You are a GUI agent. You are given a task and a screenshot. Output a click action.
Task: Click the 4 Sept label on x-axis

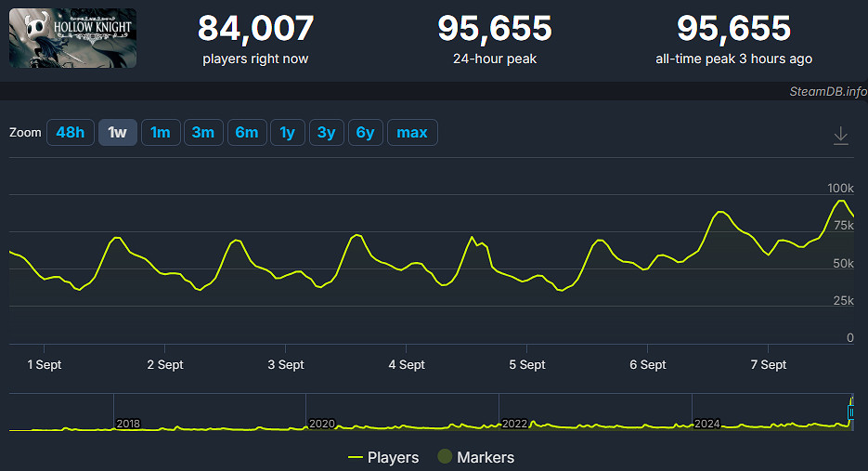(x=407, y=365)
